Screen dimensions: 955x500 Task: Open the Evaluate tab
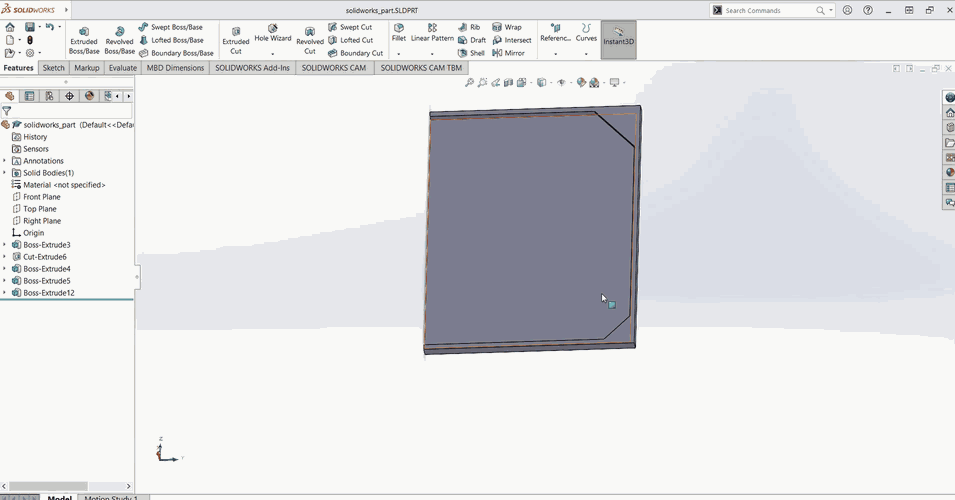pos(123,68)
